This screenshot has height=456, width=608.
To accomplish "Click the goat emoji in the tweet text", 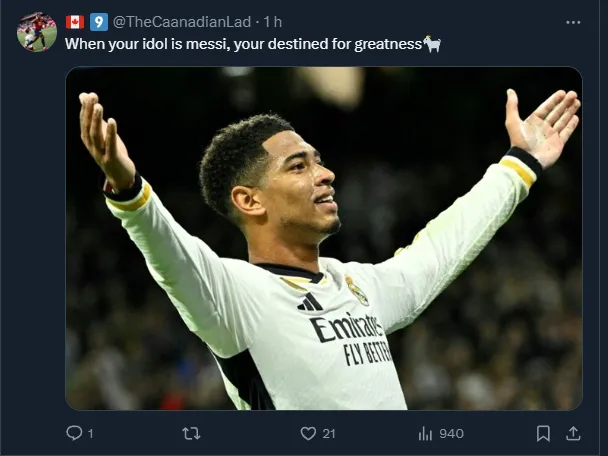I will 432,44.
